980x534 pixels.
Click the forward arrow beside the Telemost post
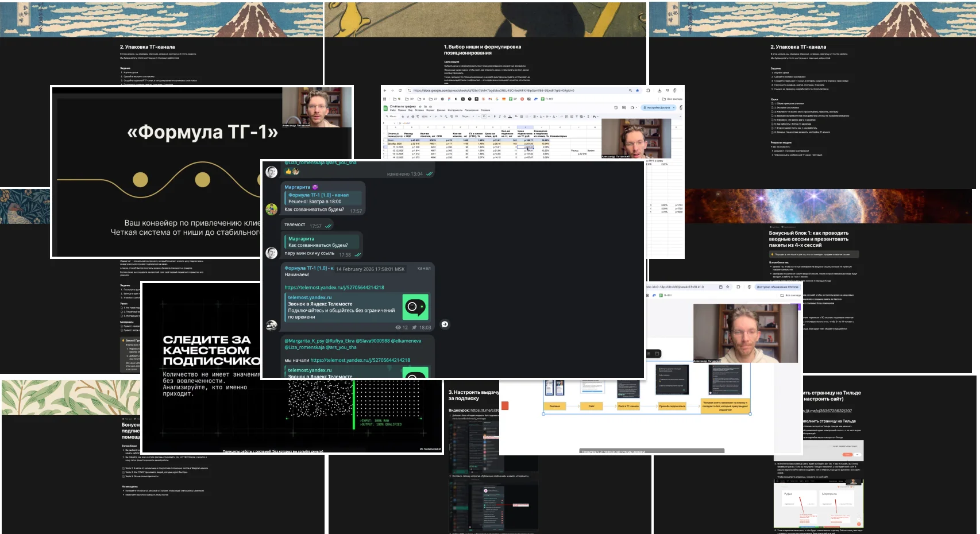point(445,324)
